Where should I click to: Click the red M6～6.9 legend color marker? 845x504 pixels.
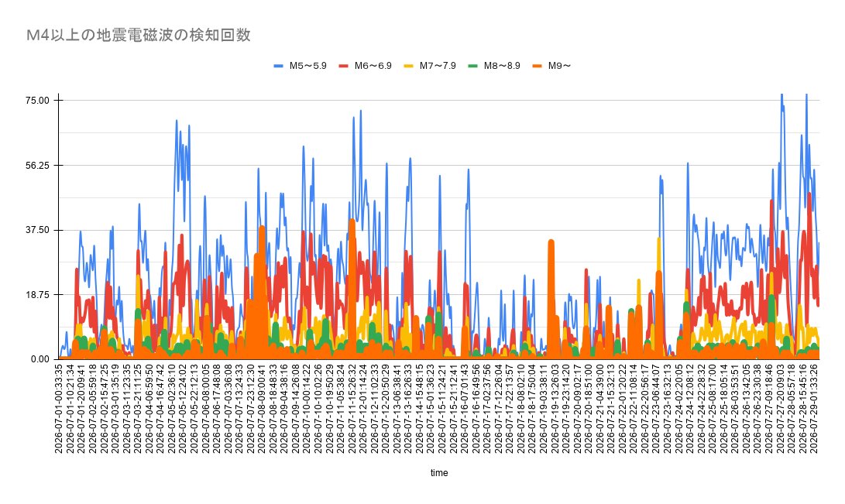click(344, 66)
